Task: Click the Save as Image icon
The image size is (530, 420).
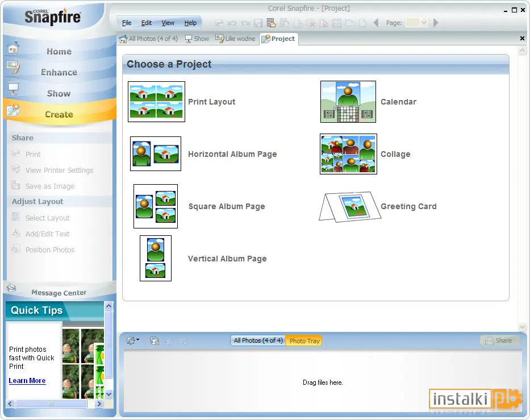Action: 15,185
